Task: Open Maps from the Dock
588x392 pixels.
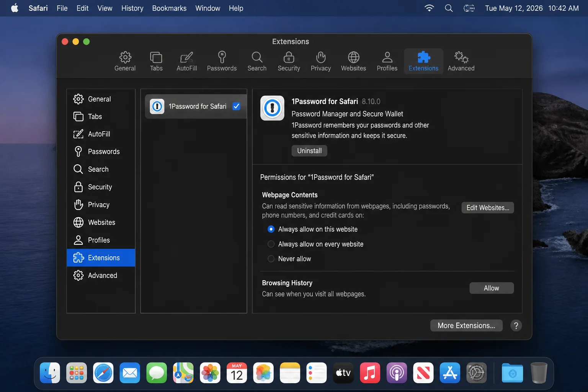Action: [x=183, y=373]
